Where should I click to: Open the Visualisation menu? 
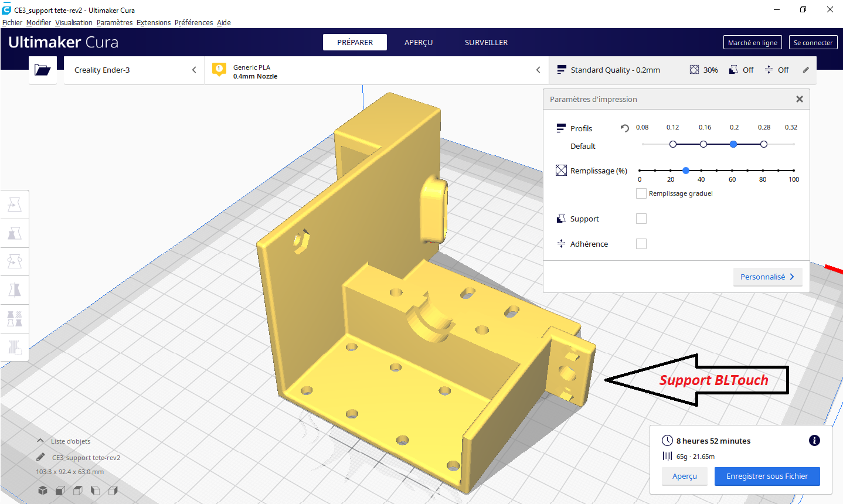tap(74, 23)
